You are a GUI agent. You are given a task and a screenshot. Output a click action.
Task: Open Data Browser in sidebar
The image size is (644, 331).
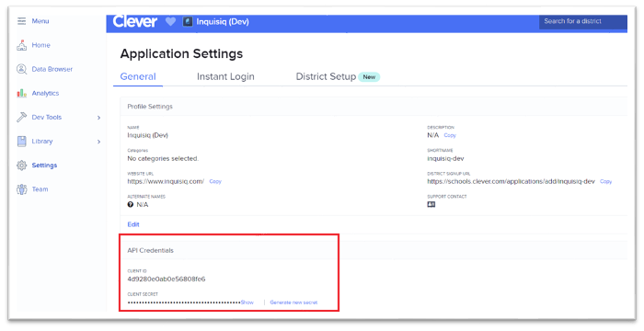[52, 69]
